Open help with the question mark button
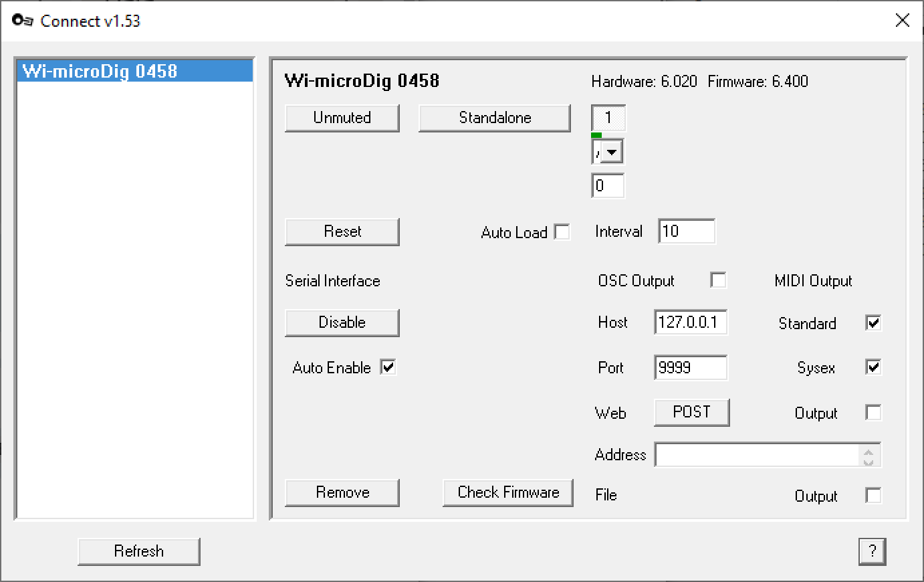The height and width of the screenshot is (582, 924). [873, 551]
